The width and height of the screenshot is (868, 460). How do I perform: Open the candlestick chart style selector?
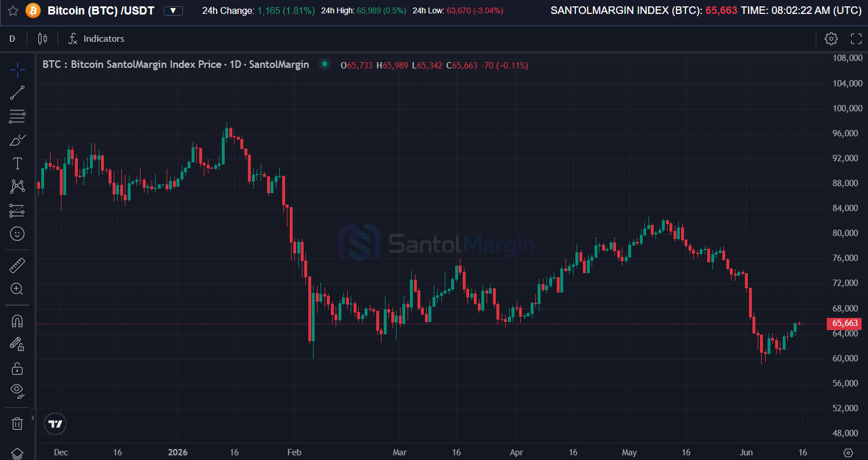click(x=42, y=39)
